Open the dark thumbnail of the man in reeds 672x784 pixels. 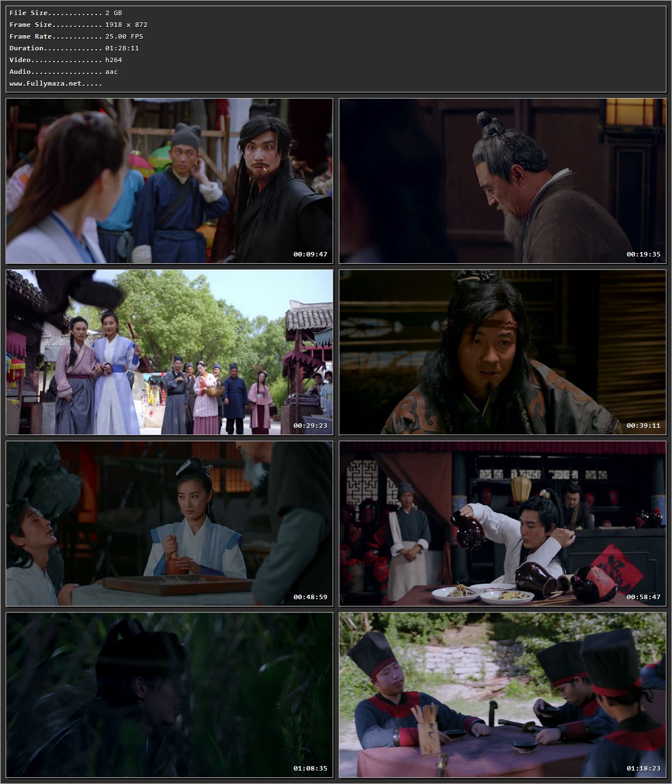[x=169, y=695]
